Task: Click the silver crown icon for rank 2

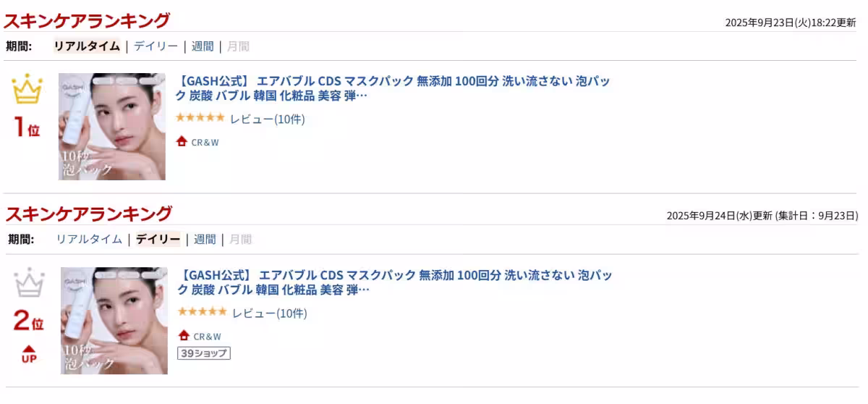Action: click(x=29, y=283)
